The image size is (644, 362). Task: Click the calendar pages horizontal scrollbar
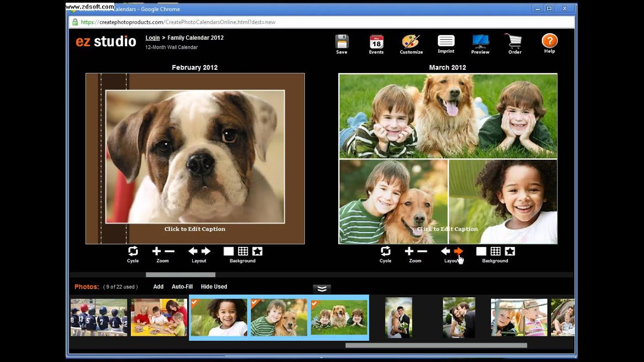181,275
